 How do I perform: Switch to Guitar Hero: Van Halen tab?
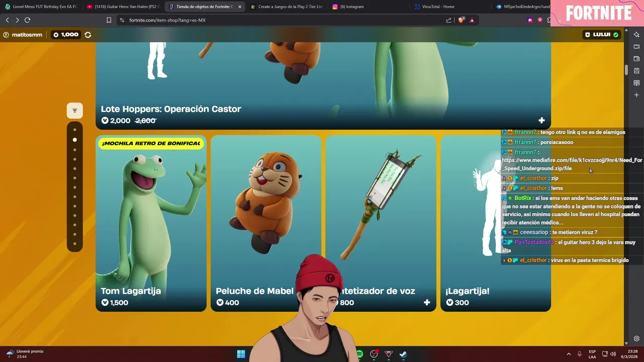(123, 7)
